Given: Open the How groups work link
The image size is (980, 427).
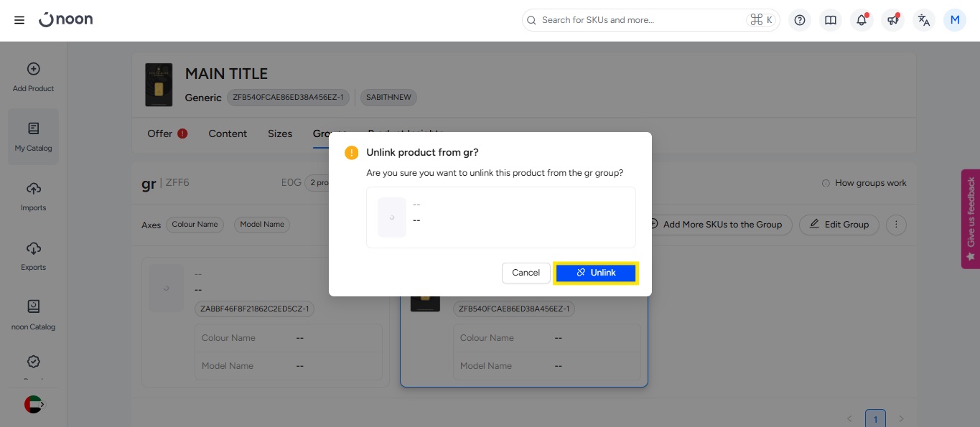Looking at the screenshot, I should 864,183.
